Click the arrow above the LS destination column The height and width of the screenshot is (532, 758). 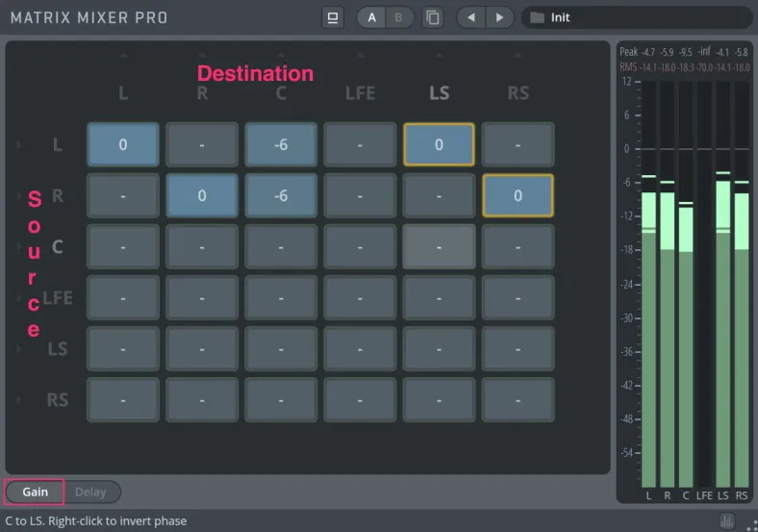pos(439,56)
